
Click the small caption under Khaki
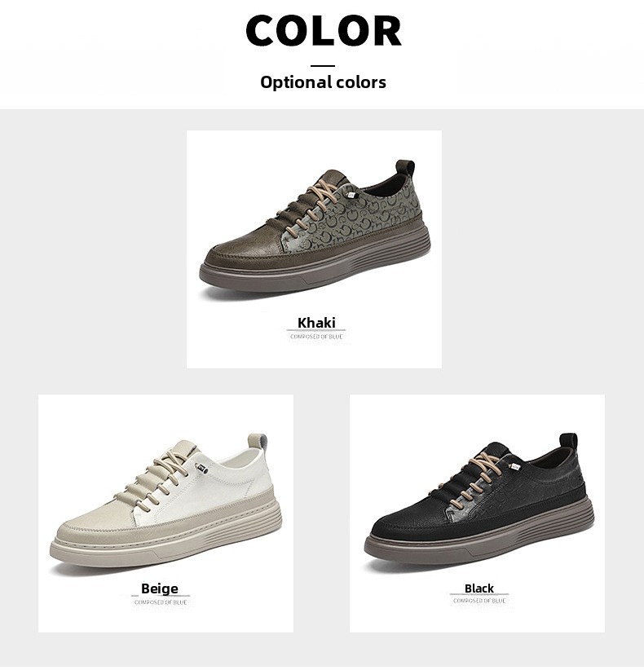tap(316, 337)
